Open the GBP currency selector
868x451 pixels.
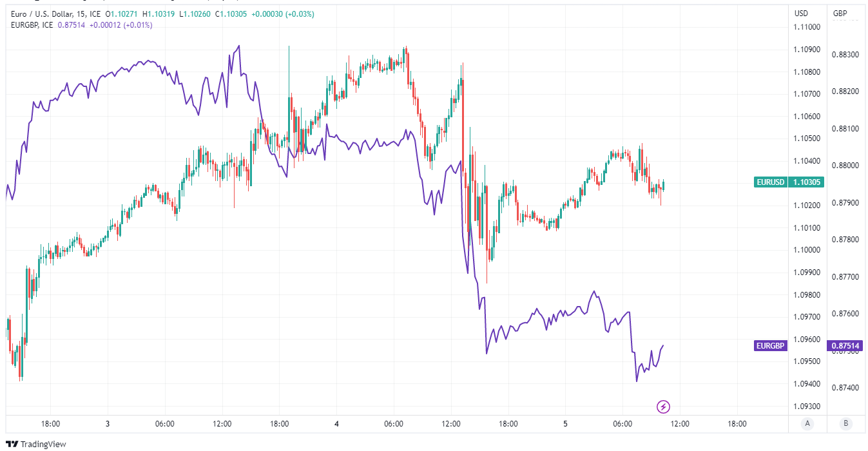[840, 14]
